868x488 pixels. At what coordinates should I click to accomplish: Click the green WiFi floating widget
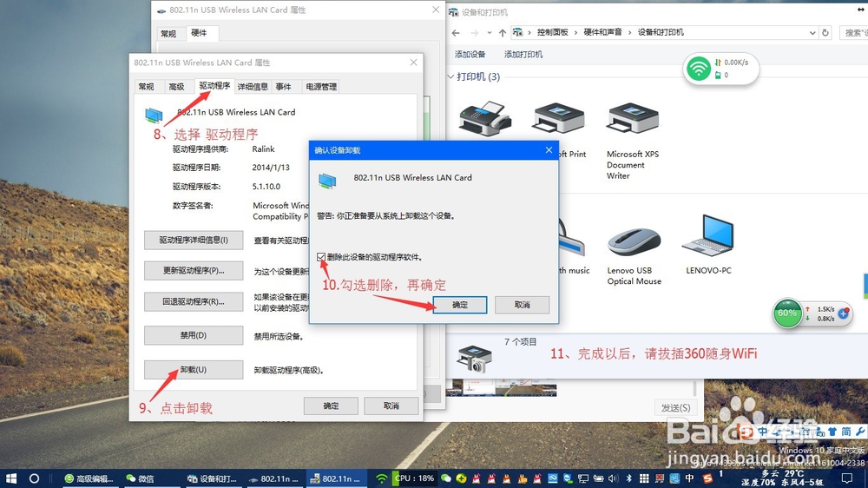click(699, 69)
